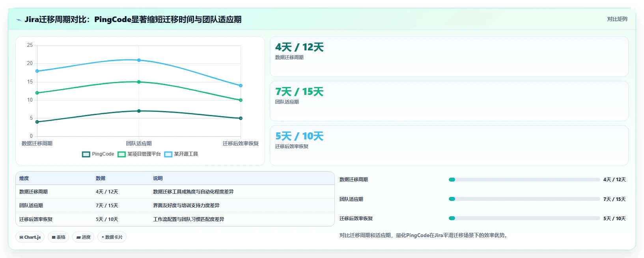The image size is (644, 258).
Task: Click the 迁移后效率恢复 progress bar
Action: coord(524,218)
